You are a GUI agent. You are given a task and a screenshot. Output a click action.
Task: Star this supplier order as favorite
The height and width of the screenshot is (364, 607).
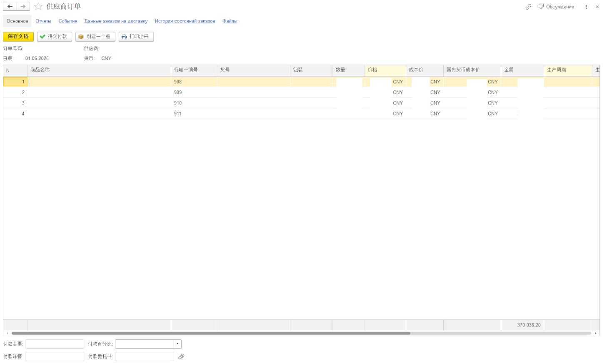[38, 7]
